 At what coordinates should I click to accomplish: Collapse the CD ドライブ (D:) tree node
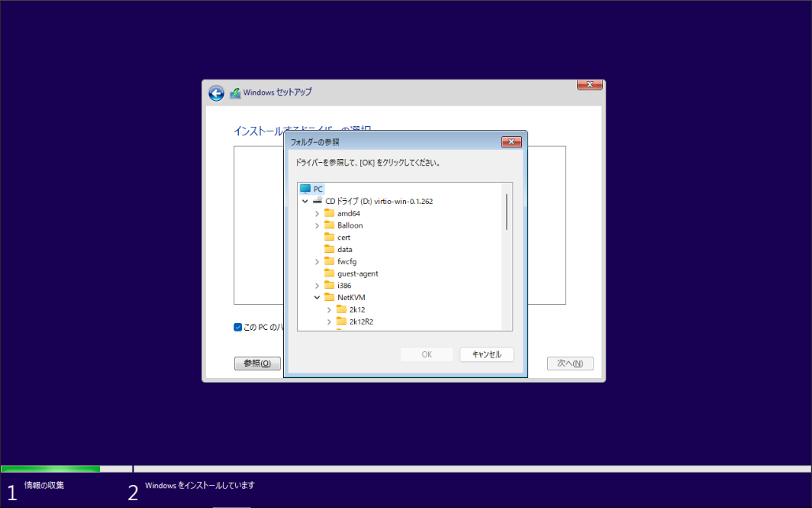305,201
